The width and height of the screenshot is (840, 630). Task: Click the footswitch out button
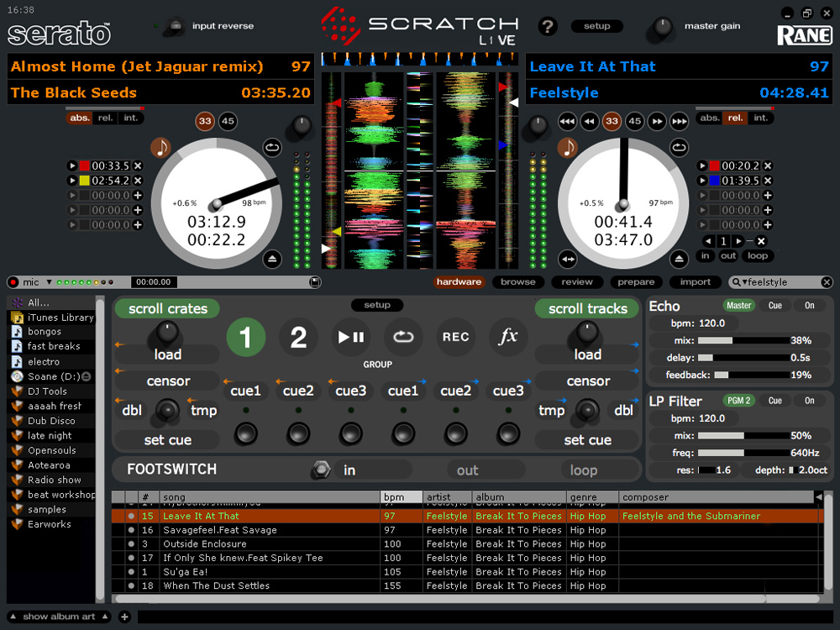tap(486, 470)
